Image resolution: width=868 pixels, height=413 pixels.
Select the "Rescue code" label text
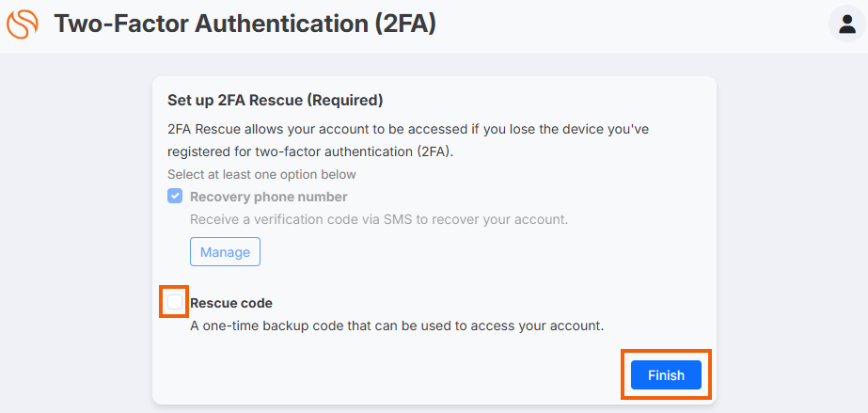click(231, 303)
